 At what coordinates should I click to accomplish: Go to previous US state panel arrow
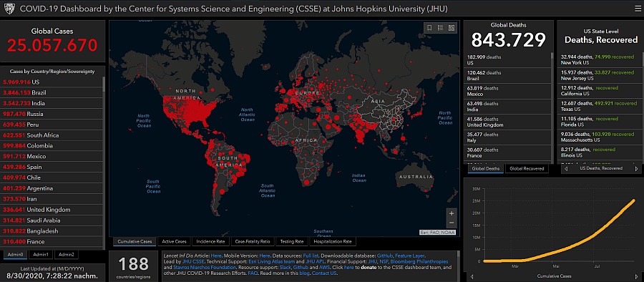567,168
